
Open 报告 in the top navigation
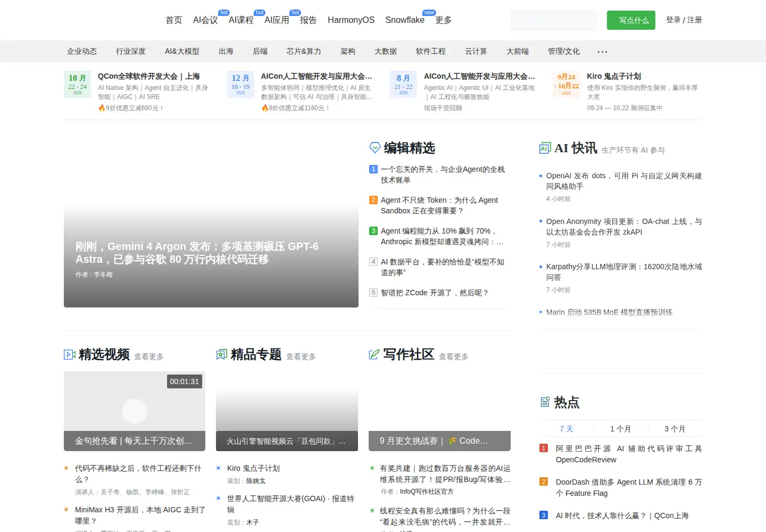point(309,20)
